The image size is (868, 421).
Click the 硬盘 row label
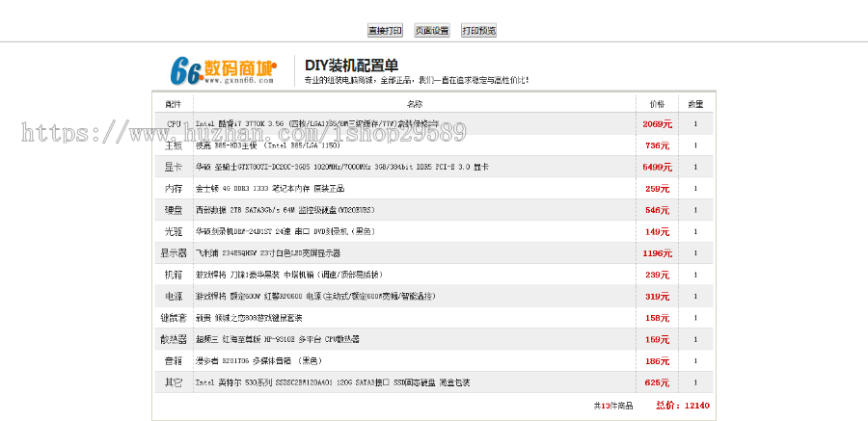click(x=174, y=210)
